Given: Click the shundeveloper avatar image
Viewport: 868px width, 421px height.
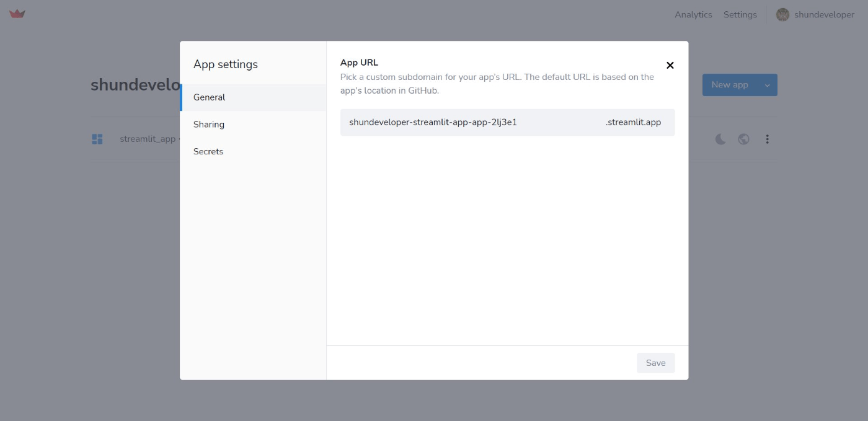Looking at the screenshot, I should (x=782, y=15).
